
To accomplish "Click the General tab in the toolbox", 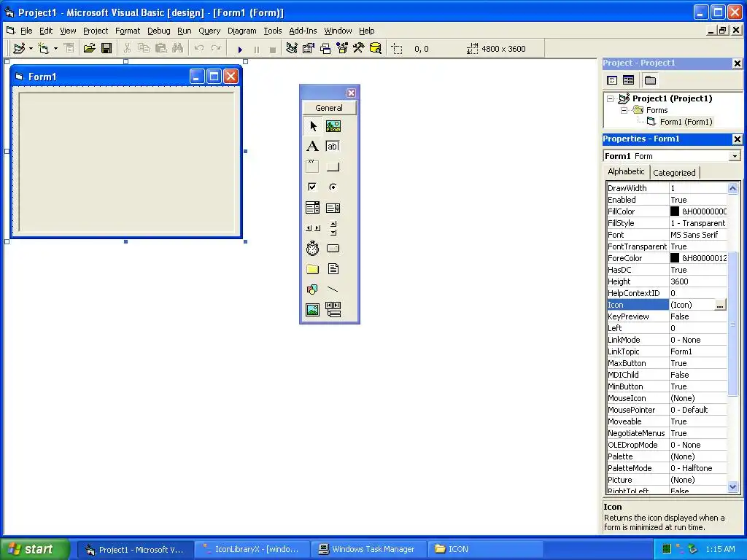I will [x=329, y=108].
